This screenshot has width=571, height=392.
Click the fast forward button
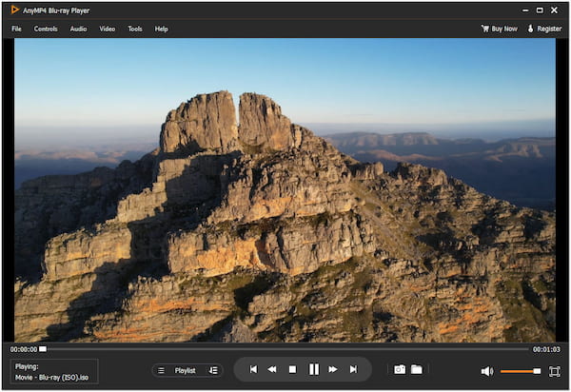click(333, 369)
